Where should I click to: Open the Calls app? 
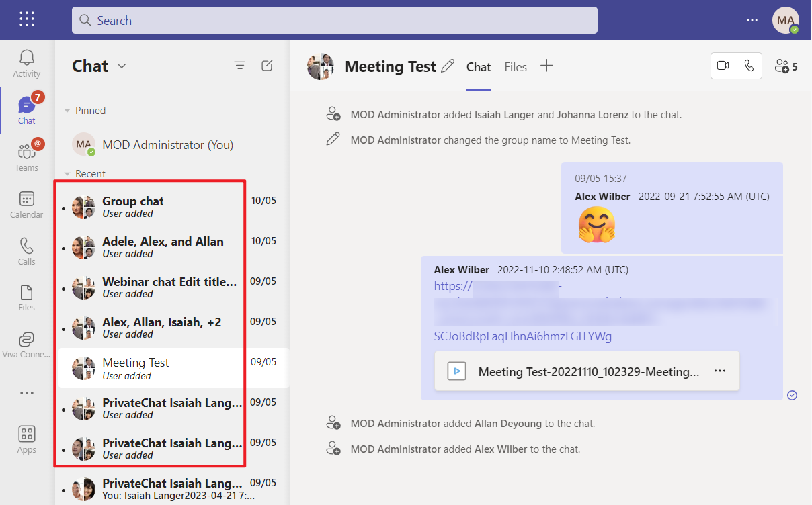(x=27, y=252)
